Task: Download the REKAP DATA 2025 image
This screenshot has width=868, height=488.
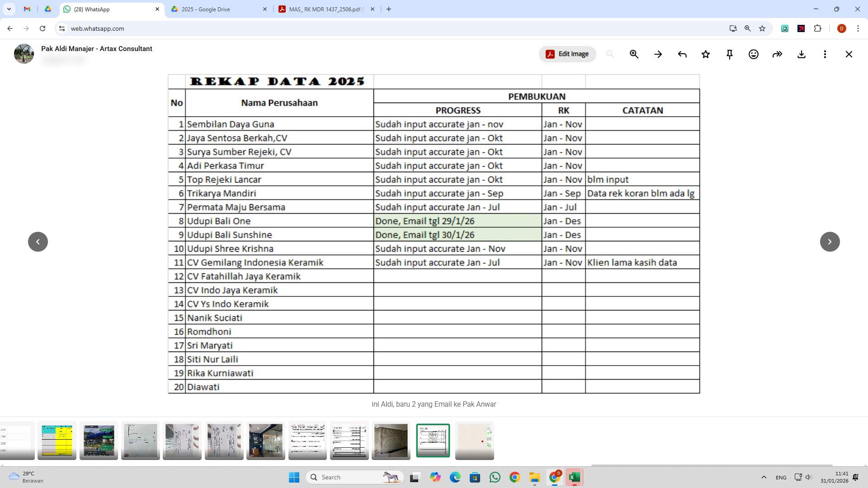Action: [801, 54]
